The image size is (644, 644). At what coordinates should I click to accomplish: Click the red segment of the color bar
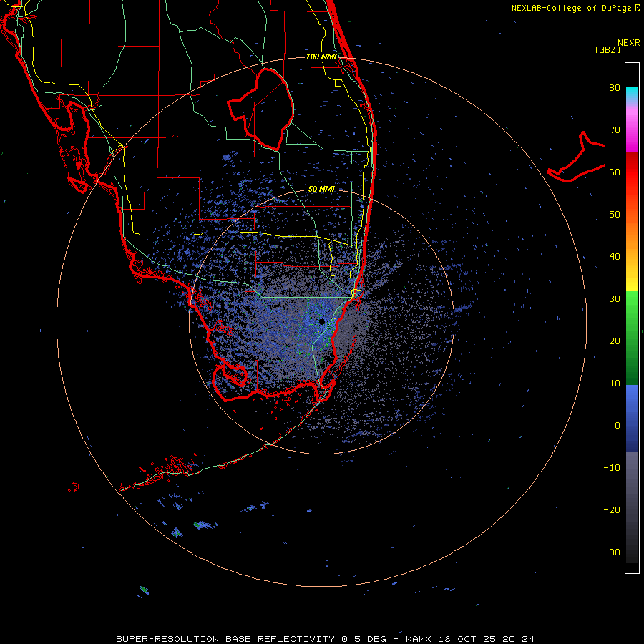(x=632, y=172)
